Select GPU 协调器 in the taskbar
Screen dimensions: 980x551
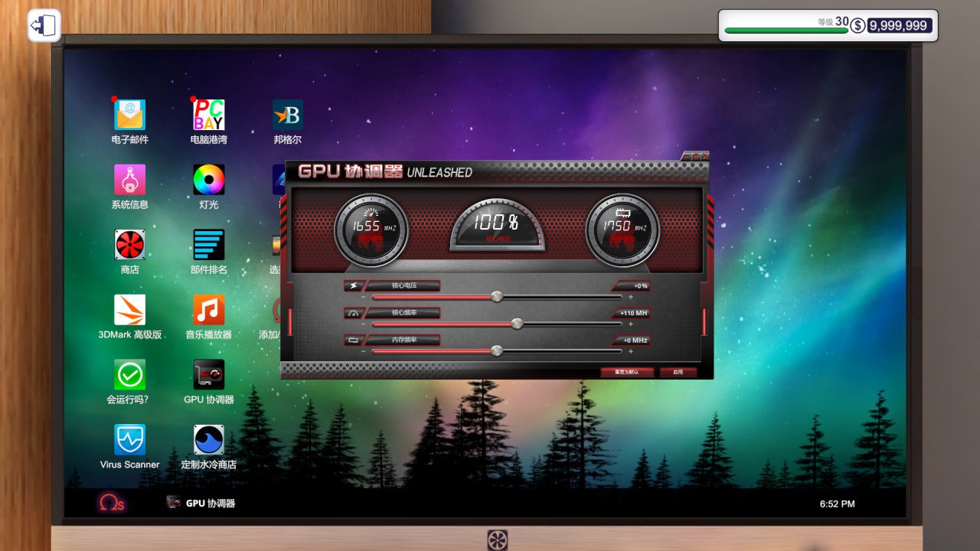[x=201, y=503]
